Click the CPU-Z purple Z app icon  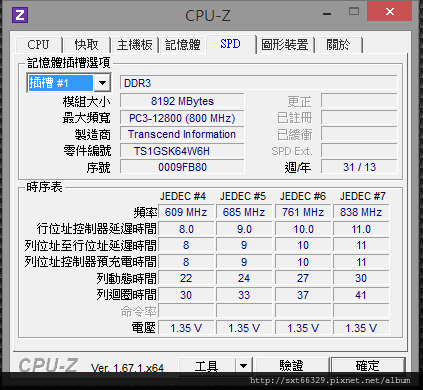click(x=20, y=15)
